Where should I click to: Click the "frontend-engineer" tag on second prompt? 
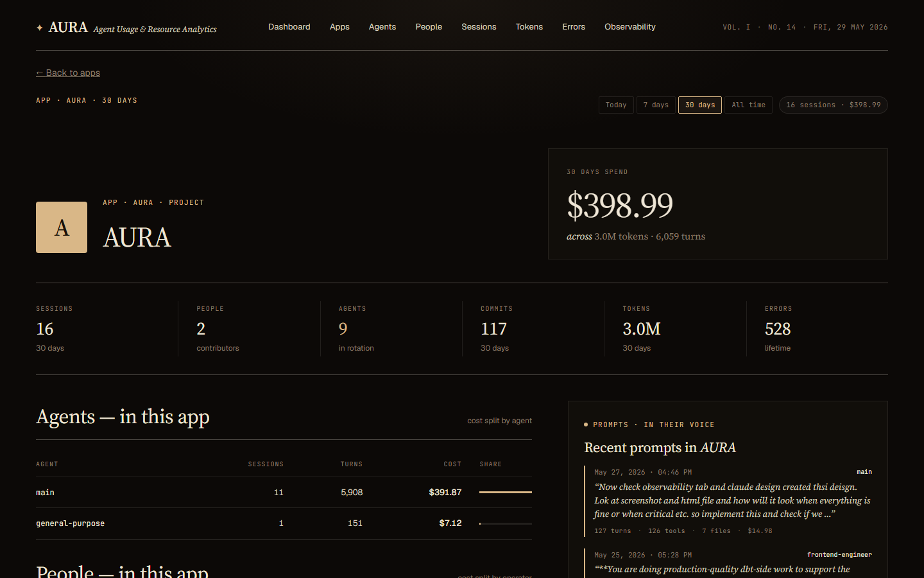click(x=839, y=555)
